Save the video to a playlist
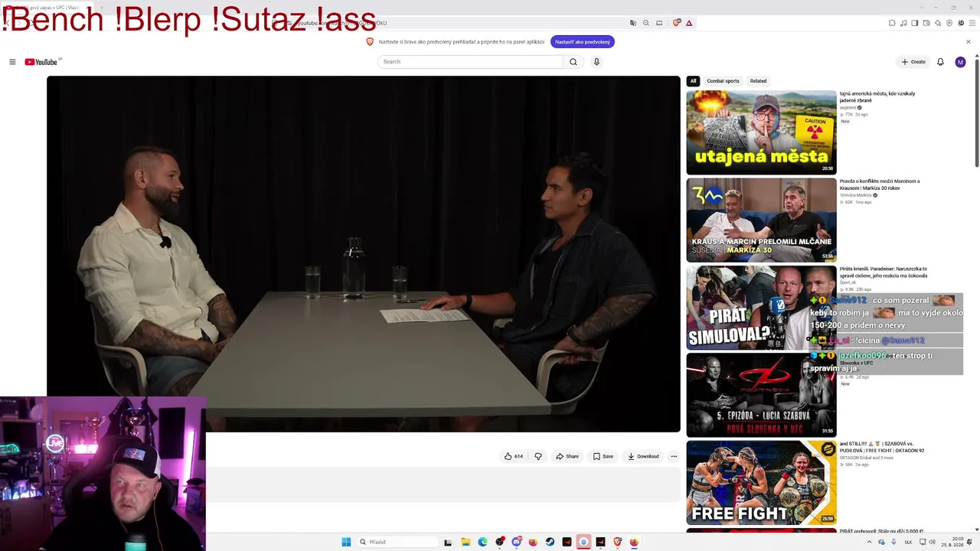This screenshot has width=980, height=551. pos(603,456)
